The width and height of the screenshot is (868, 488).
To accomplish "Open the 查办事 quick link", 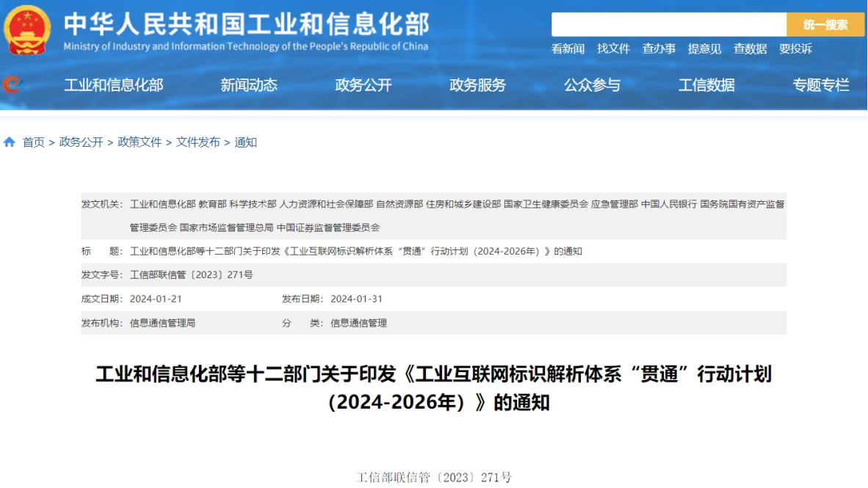I will click(659, 48).
